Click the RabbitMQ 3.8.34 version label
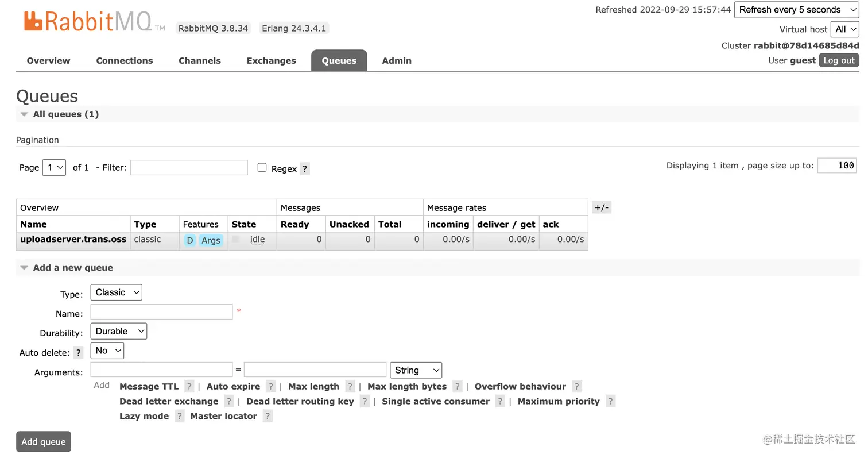 point(213,28)
